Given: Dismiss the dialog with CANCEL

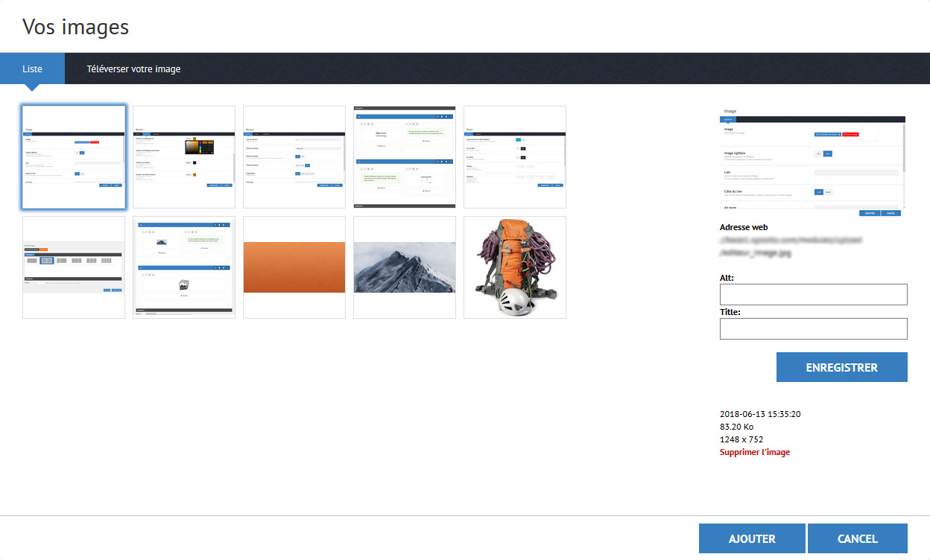Looking at the screenshot, I should [857, 538].
